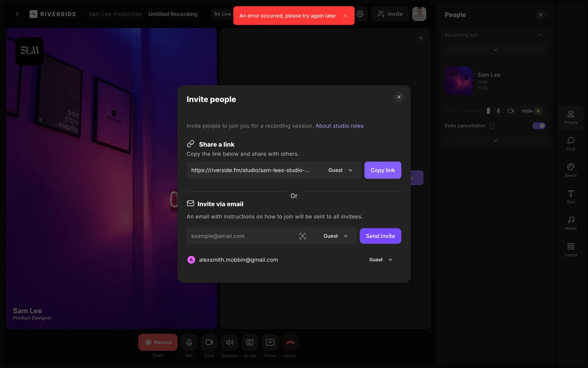This screenshot has height=368, width=588.
Task: Toggle Echo cancellation switch
Action: pyautogui.click(x=539, y=126)
